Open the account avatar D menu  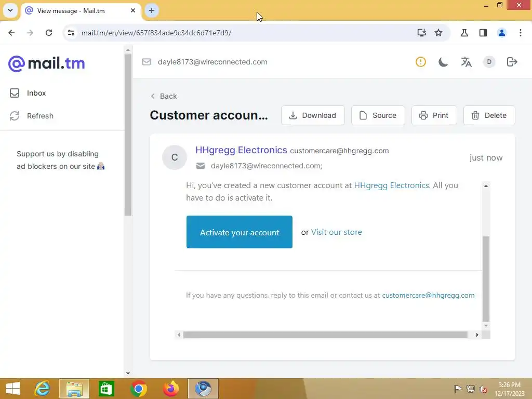489,62
